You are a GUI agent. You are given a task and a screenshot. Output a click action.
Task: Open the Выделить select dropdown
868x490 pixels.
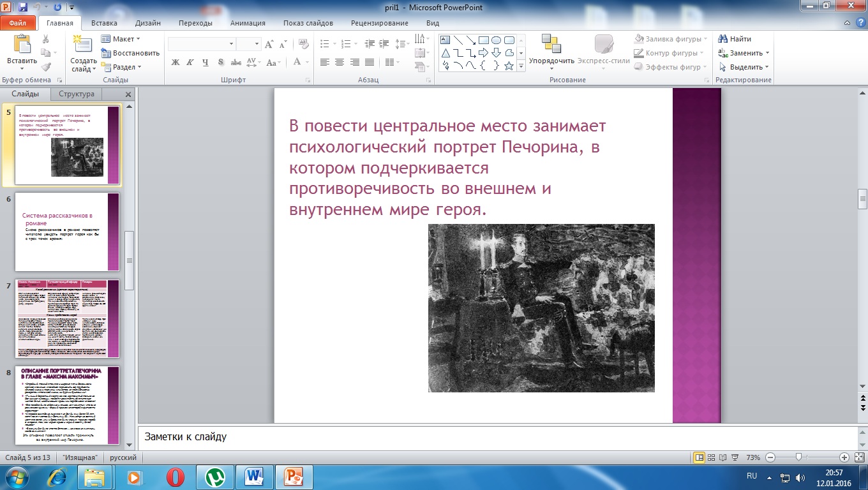744,67
